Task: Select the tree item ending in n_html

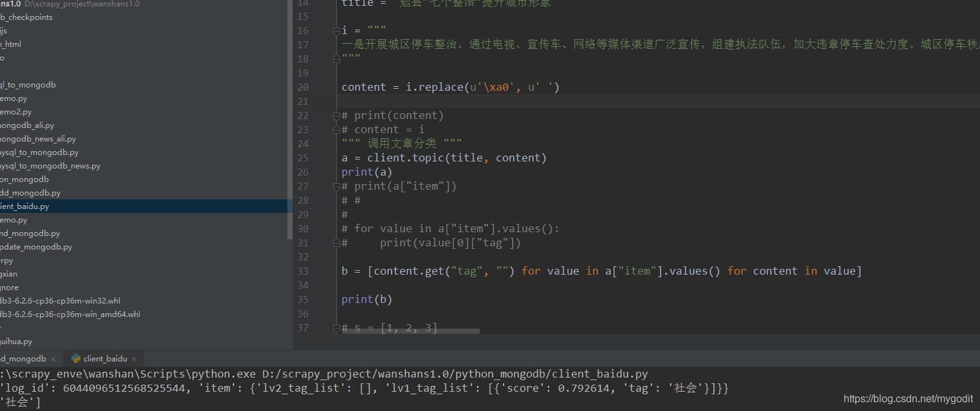Action: tap(11, 44)
